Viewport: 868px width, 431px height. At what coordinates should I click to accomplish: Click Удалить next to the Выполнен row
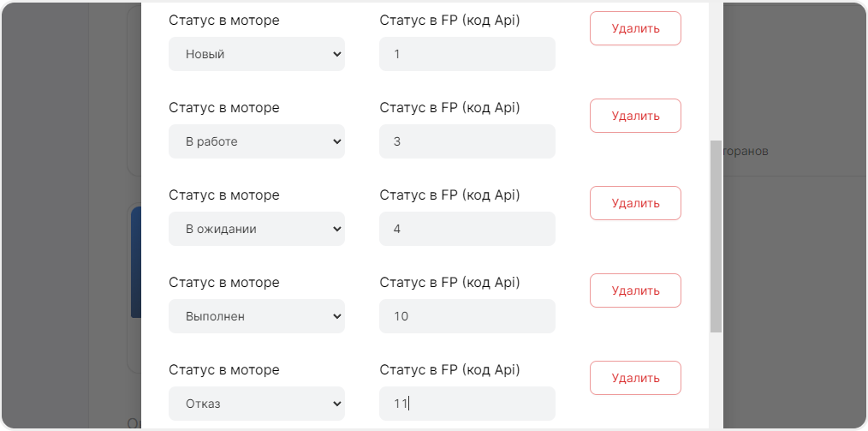(x=635, y=290)
